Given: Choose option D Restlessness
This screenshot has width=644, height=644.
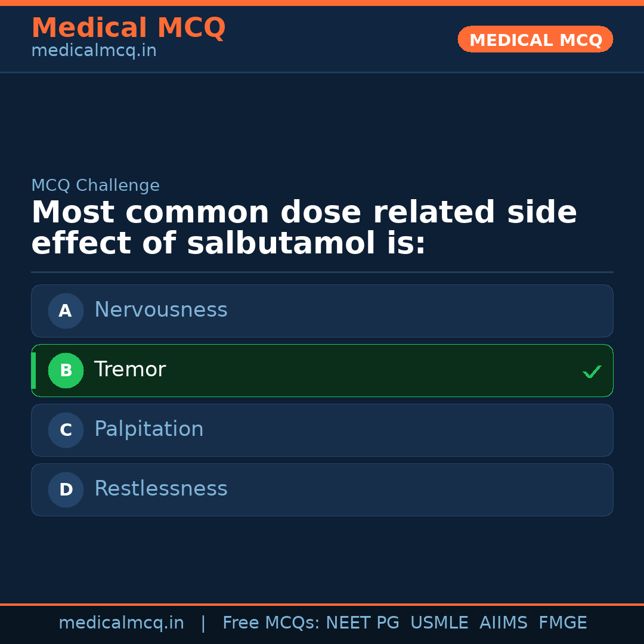Looking at the screenshot, I should tap(322, 490).
